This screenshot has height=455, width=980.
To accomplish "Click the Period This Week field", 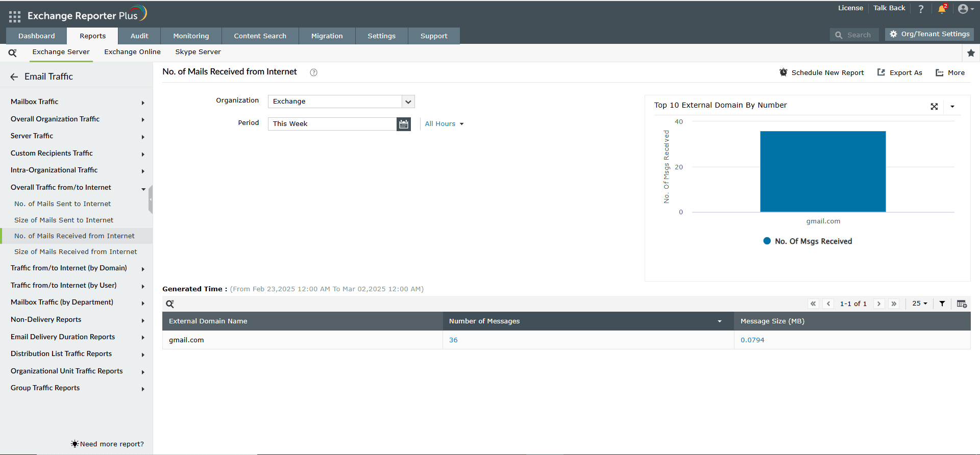I will [x=332, y=124].
